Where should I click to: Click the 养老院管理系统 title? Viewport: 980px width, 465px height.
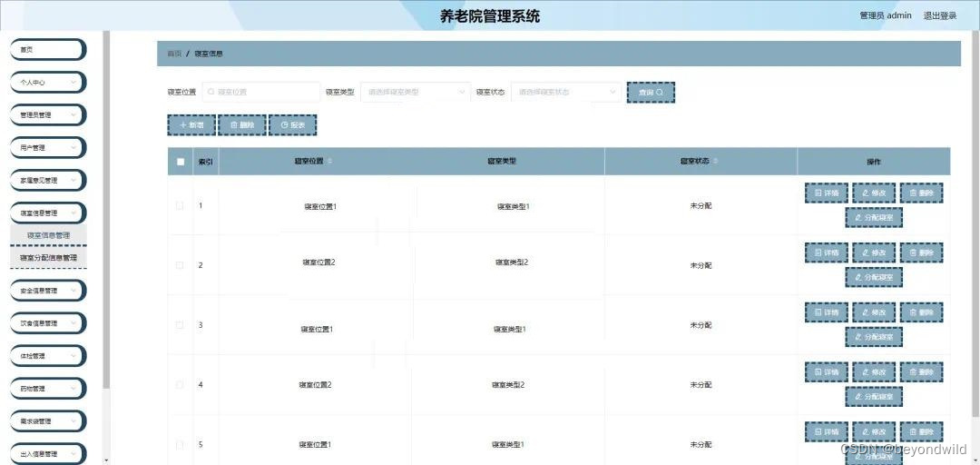click(490, 16)
